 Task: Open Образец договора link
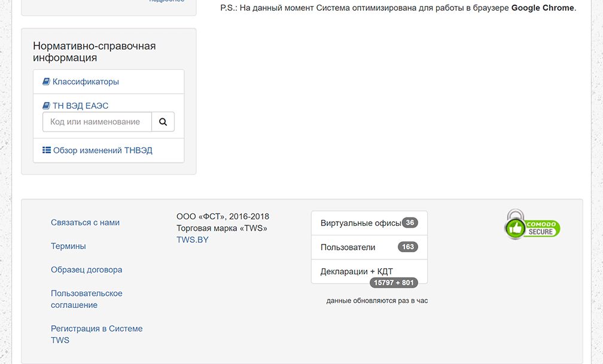point(87,270)
